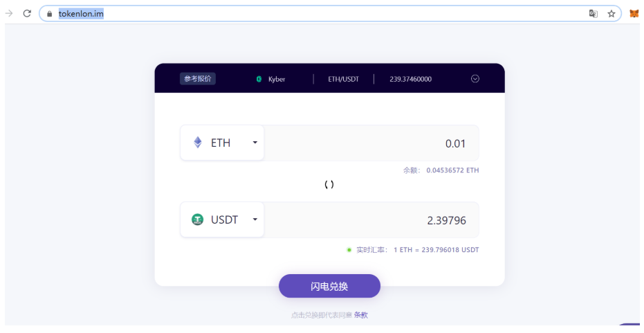Image resolution: width=644 pixels, height=333 pixels.
Task: Select the 参考报价 tab label
Action: click(198, 78)
